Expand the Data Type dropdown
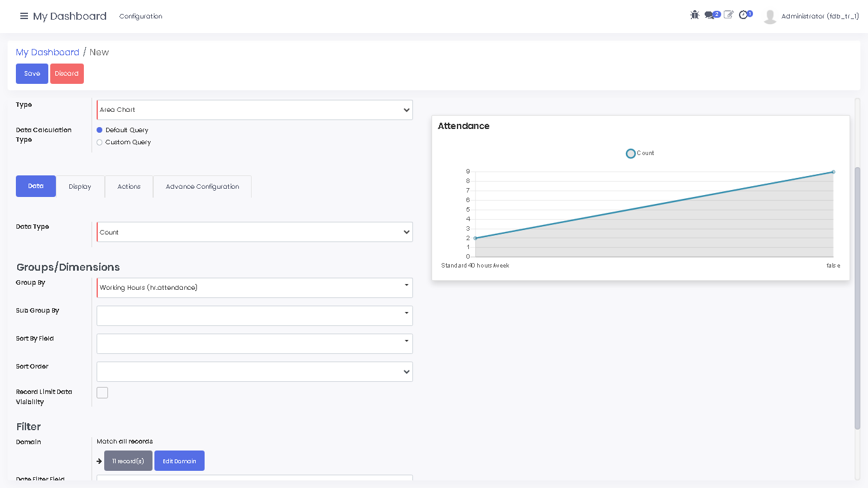 254,233
